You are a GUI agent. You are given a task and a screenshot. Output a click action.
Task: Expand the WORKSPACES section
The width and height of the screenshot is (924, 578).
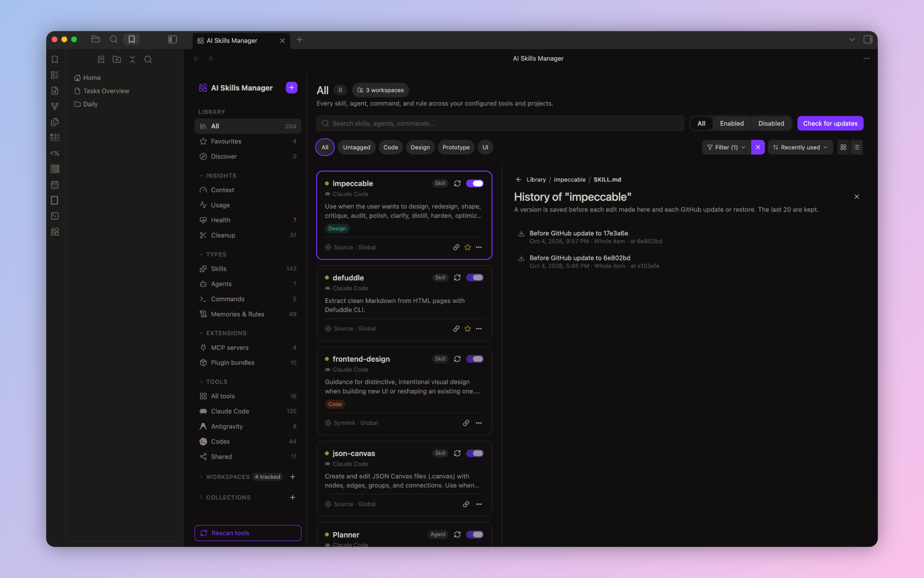pos(224,477)
